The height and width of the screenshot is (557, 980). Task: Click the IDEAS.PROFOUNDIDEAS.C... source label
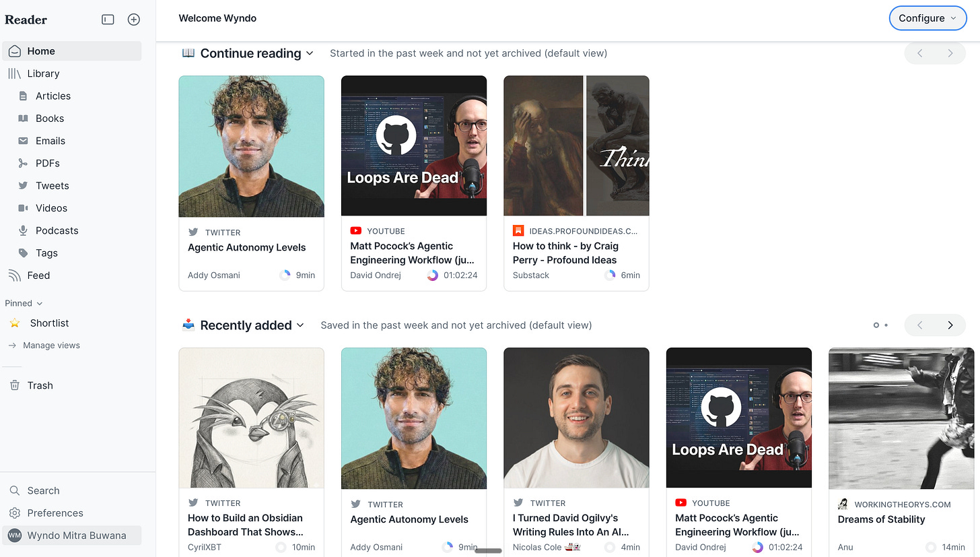(x=584, y=231)
